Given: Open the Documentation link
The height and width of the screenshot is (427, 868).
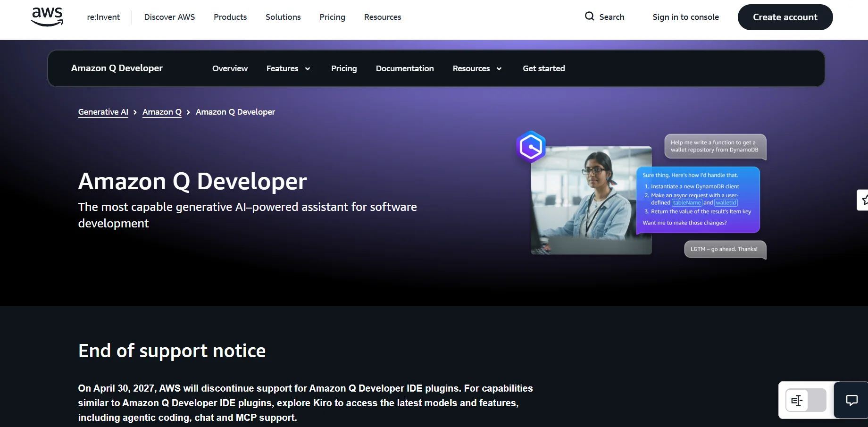Looking at the screenshot, I should pos(405,68).
